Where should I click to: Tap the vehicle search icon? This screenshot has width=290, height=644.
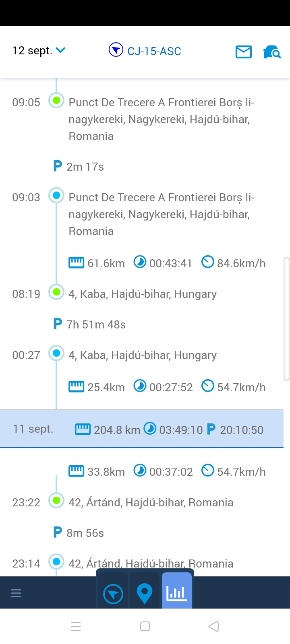(x=272, y=52)
